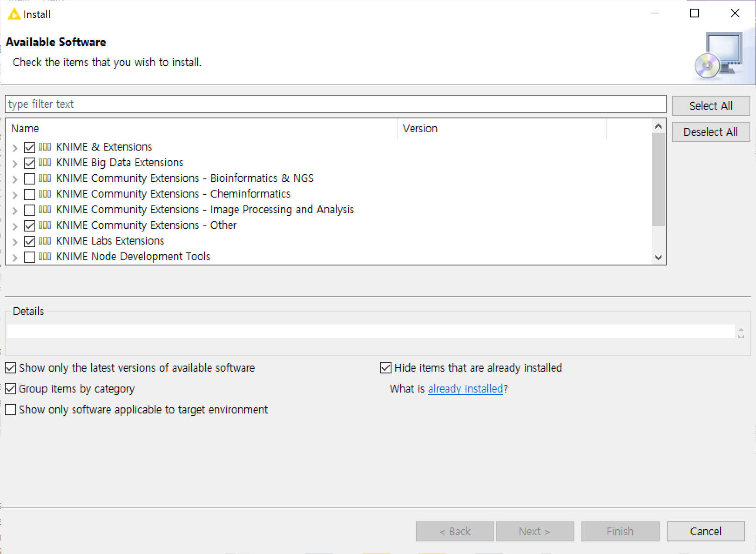The height and width of the screenshot is (554, 756).
Task: Select KNIME Community Extensions - Cheminformatics row text
Action: point(173,194)
